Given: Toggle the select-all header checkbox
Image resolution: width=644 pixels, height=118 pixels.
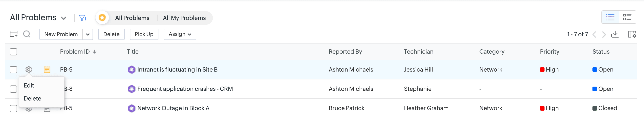Looking at the screenshot, I should [x=13, y=52].
